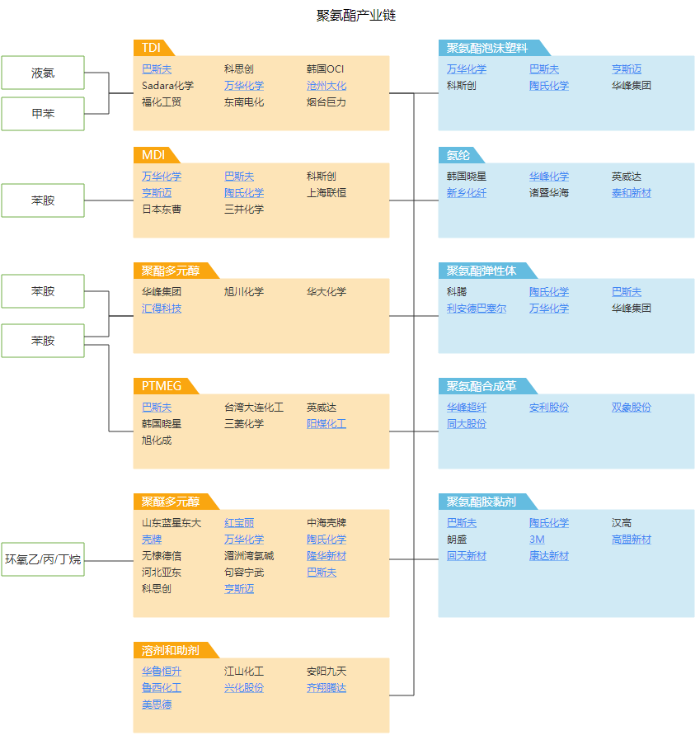Select the 液氯 raw material box
This screenshot has height=740, width=700.
click(x=43, y=73)
